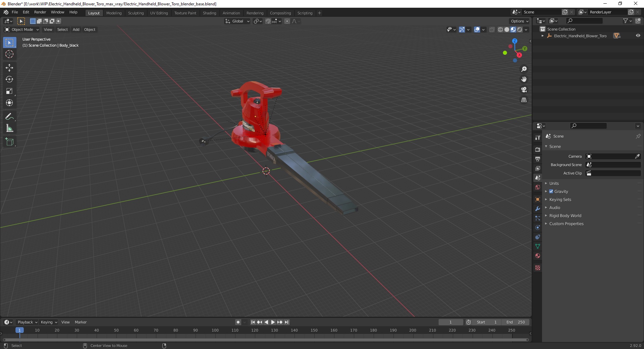Click the current frame number field
644x349 pixels.
[450, 322]
